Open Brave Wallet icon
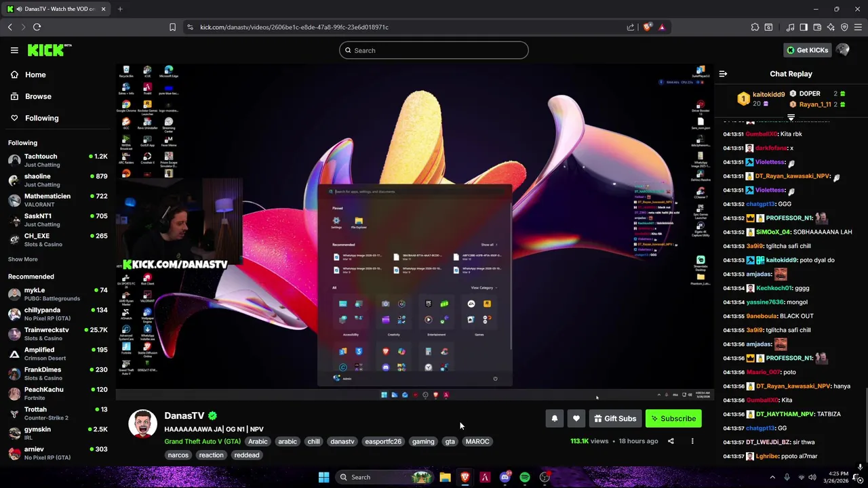Image resolution: width=868 pixels, height=488 pixels. (x=817, y=27)
